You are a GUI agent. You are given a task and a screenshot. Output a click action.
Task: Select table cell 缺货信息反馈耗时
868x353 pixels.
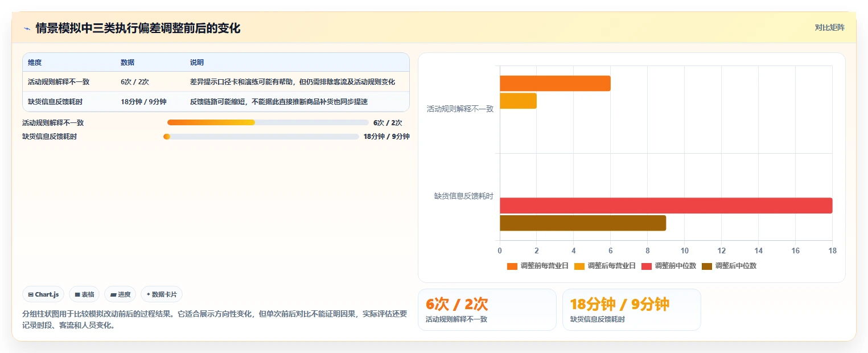[55, 102]
